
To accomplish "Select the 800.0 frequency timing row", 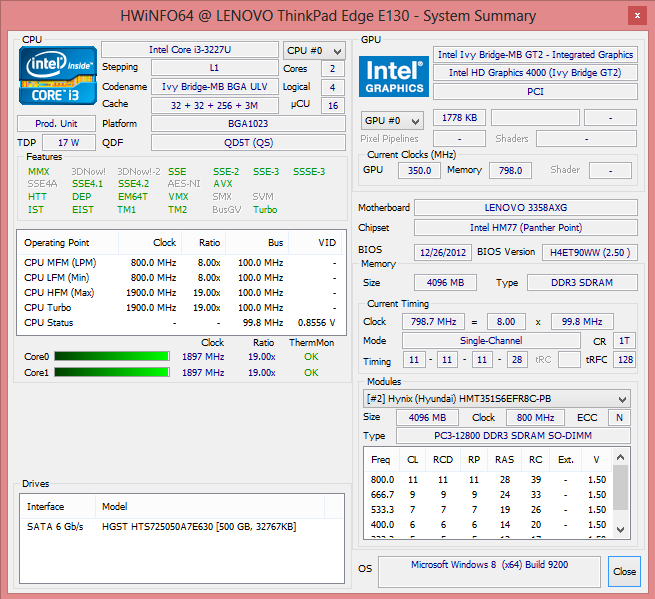I will [489, 480].
